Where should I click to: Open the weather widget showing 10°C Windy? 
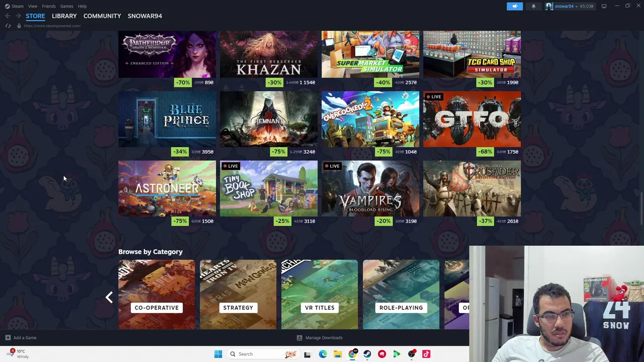(x=18, y=354)
